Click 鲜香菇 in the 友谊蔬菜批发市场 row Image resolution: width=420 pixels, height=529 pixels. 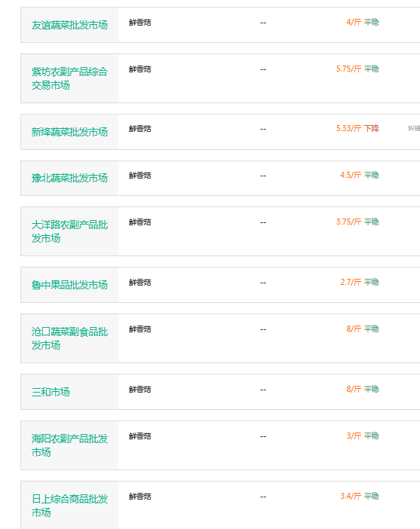(139, 23)
